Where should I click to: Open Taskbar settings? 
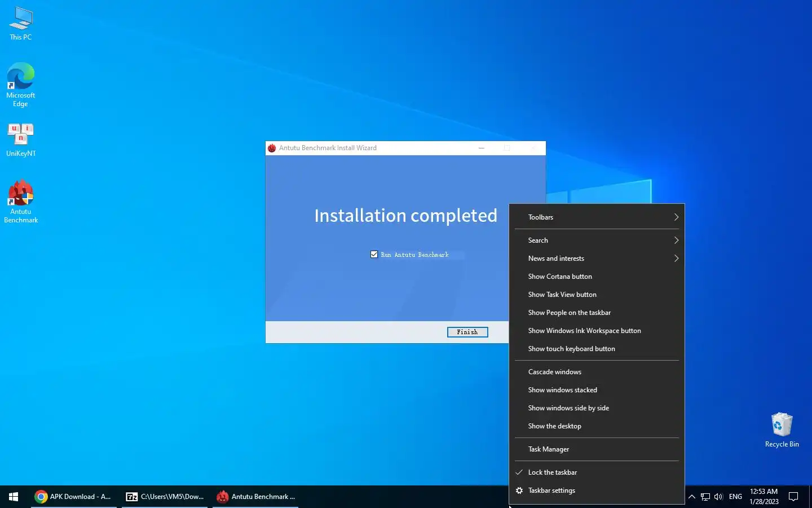pos(597,491)
